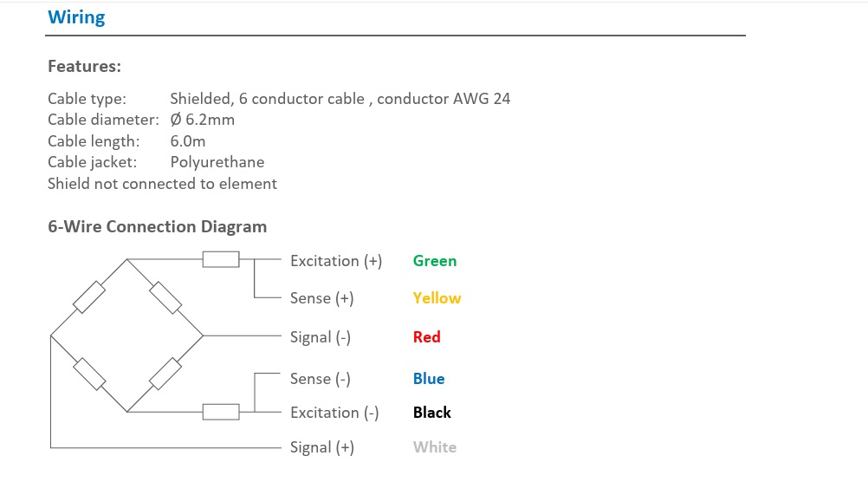Click the Features: subheading
868x482 pixels.
[x=84, y=66]
